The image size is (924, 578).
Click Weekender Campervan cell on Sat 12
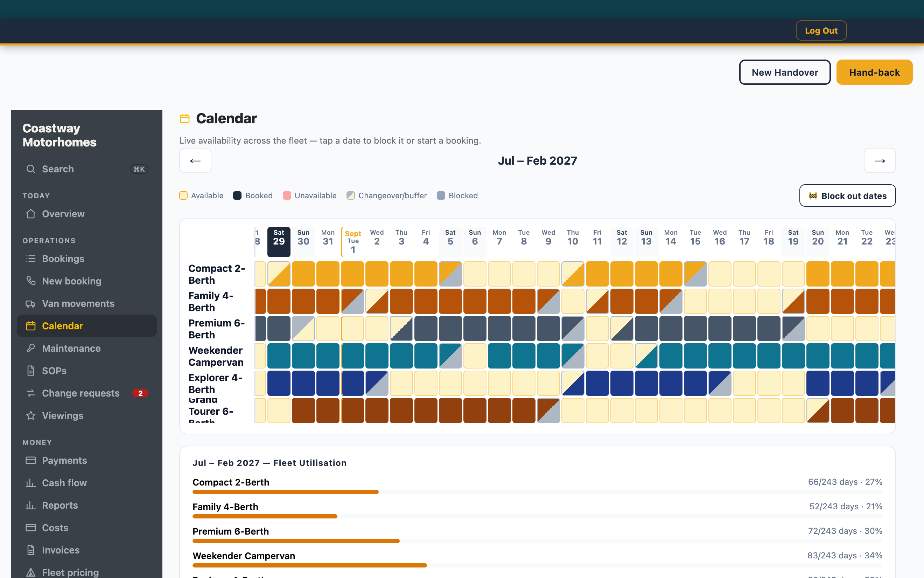point(622,356)
